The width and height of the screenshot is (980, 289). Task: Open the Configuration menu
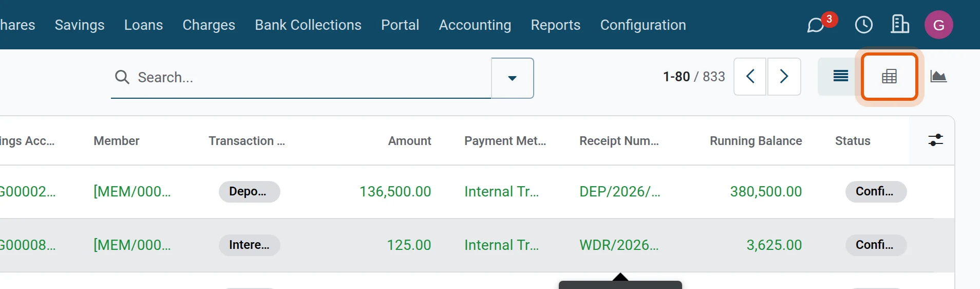click(x=643, y=25)
